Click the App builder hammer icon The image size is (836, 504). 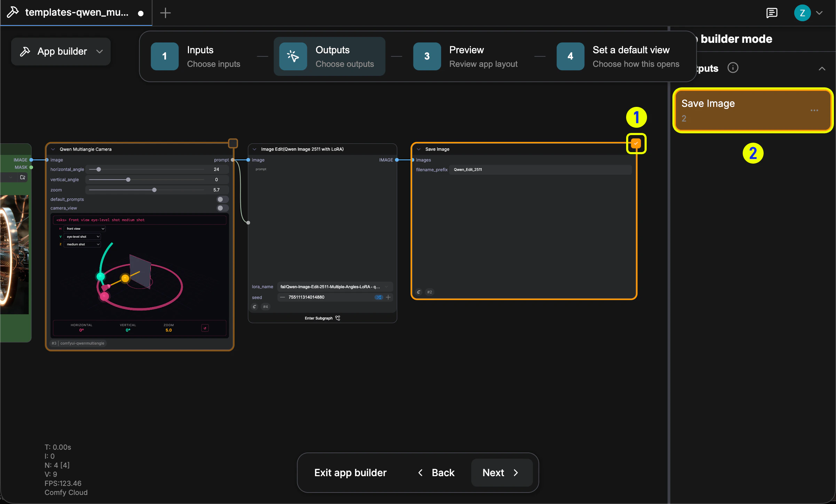[x=25, y=51]
